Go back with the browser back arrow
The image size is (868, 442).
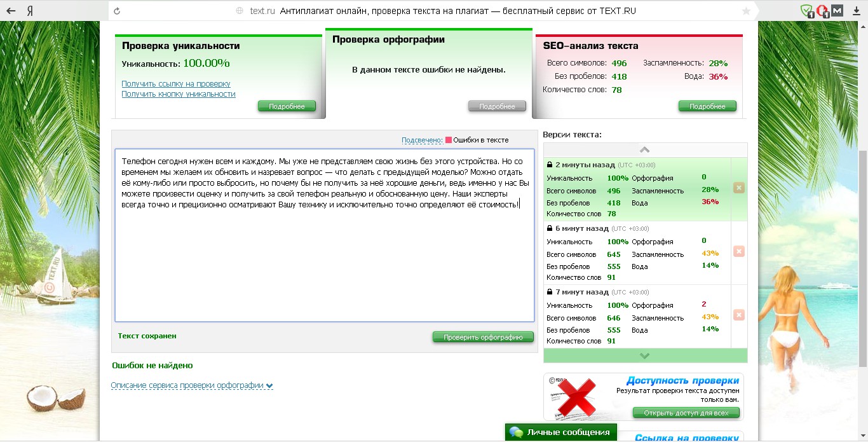11,11
